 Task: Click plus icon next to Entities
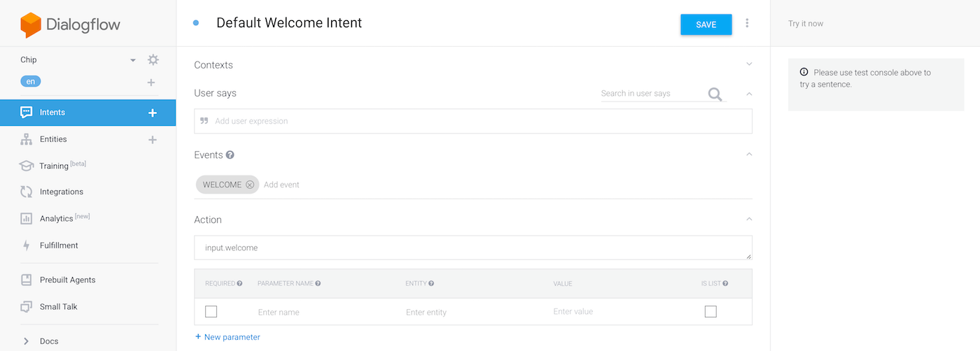(x=152, y=140)
